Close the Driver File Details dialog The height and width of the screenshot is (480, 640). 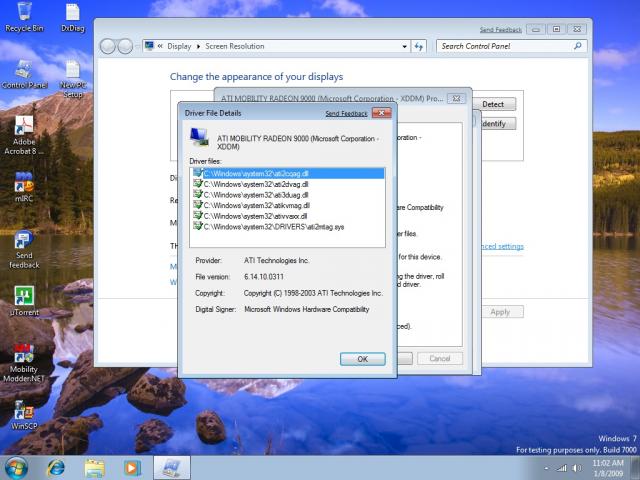coord(382,113)
